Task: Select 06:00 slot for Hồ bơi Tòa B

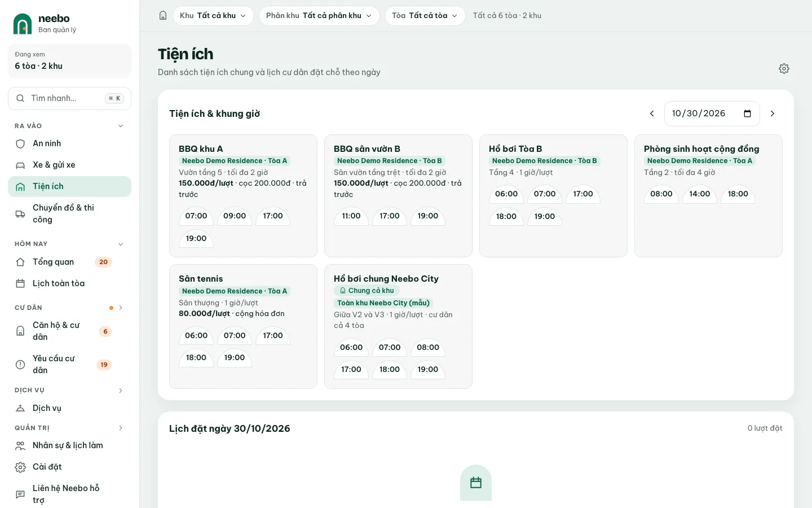Action: 506,194
